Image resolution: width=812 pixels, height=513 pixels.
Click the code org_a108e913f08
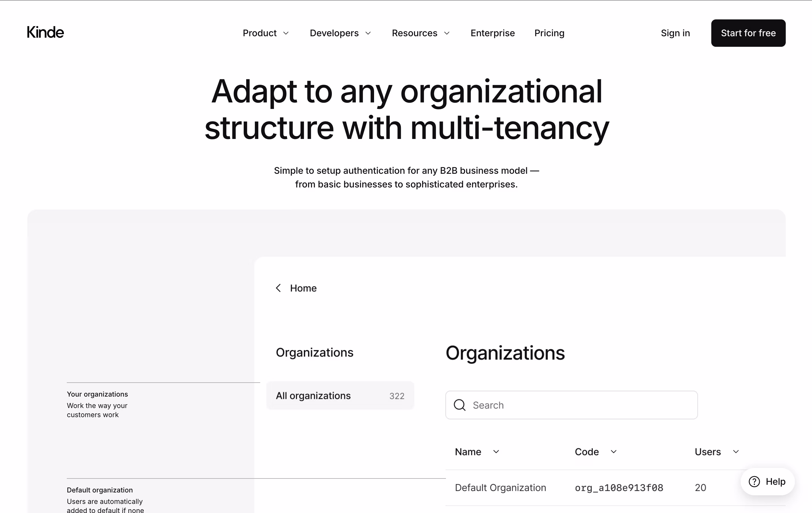pos(619,488)
